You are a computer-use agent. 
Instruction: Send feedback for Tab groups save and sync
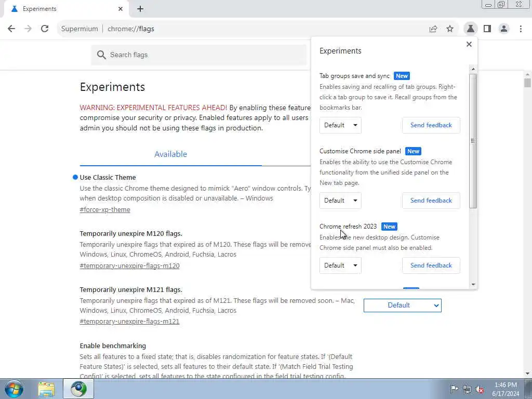tap(431, 125)
